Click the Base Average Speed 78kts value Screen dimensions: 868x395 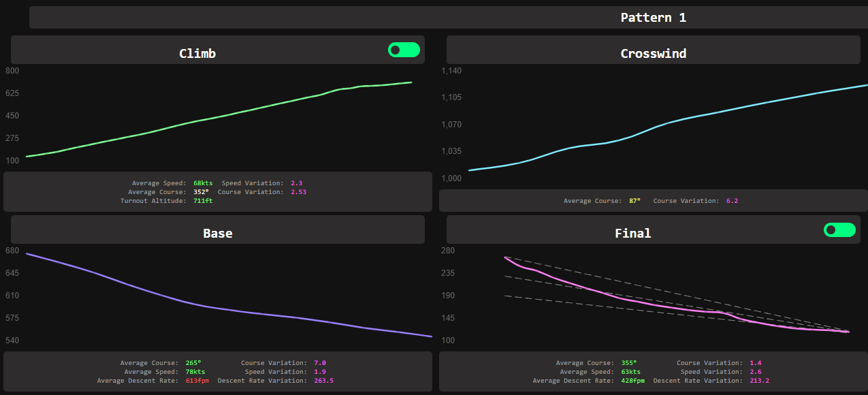195,372
